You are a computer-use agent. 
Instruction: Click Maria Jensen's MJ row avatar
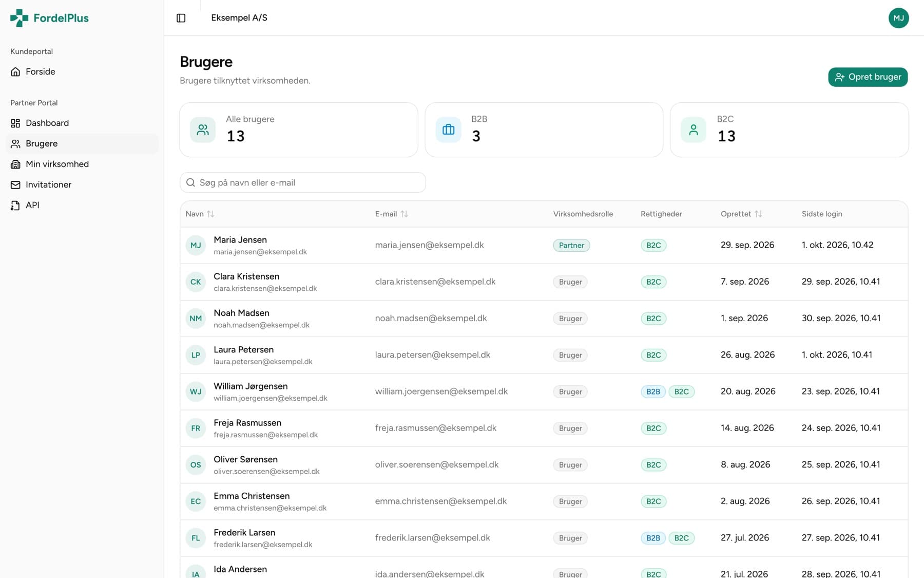(x=196, y=246)
